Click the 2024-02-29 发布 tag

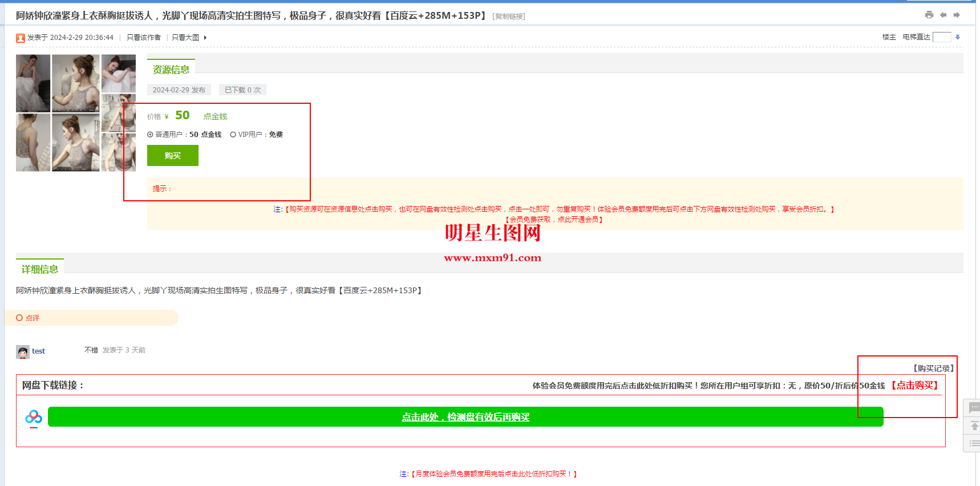179,90
